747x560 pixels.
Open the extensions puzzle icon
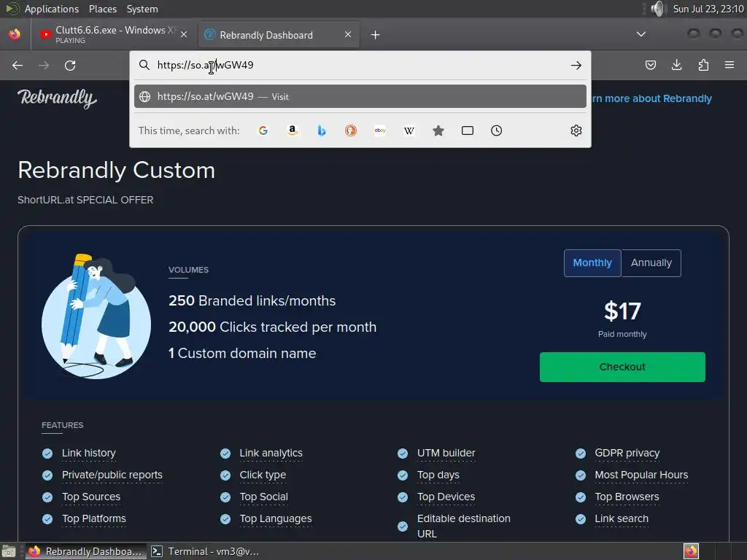click(703, 65)
